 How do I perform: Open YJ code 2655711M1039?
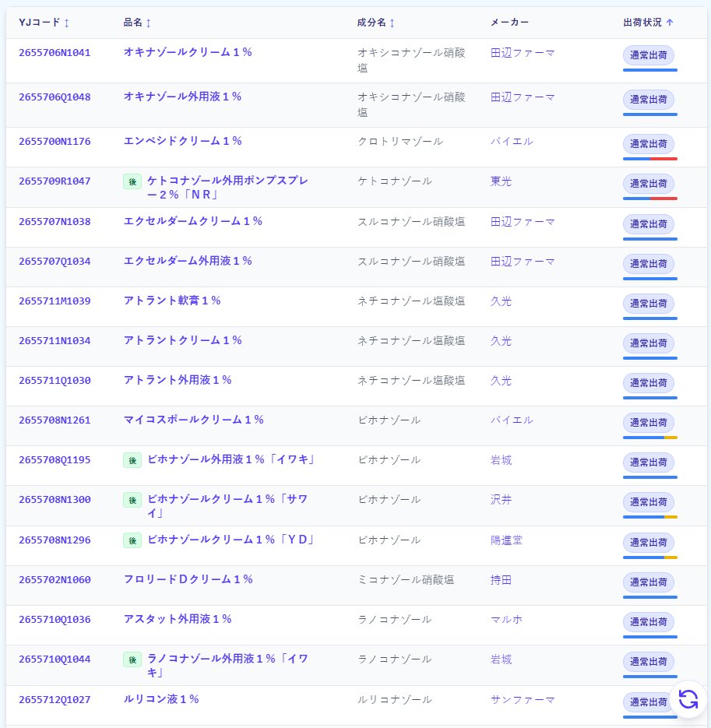pos(55,301)
